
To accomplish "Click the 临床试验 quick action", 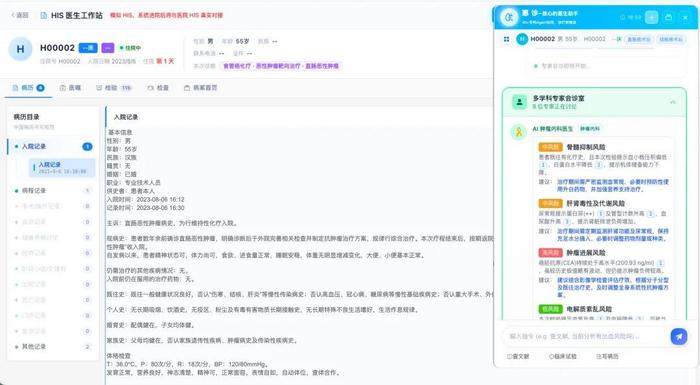I will tap(563, 356).
